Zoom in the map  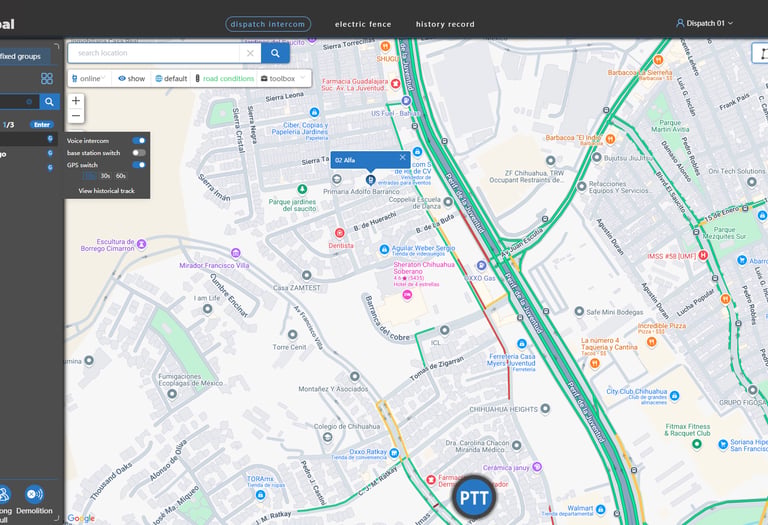point(76,101)
